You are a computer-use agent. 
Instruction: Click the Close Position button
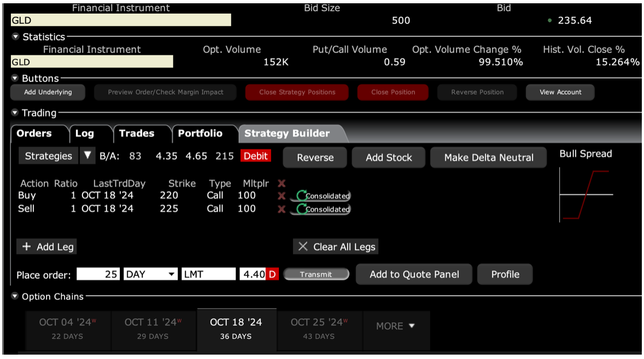(393, 92)
